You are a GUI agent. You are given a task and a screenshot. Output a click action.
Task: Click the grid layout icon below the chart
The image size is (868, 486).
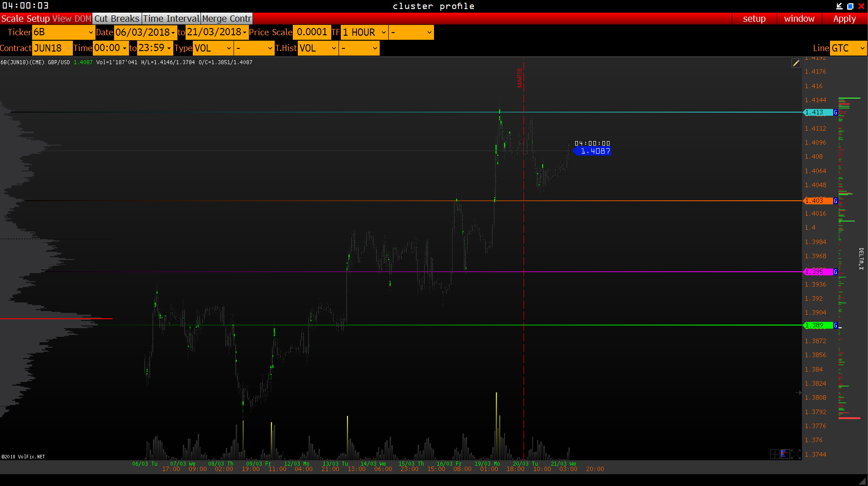775,454
